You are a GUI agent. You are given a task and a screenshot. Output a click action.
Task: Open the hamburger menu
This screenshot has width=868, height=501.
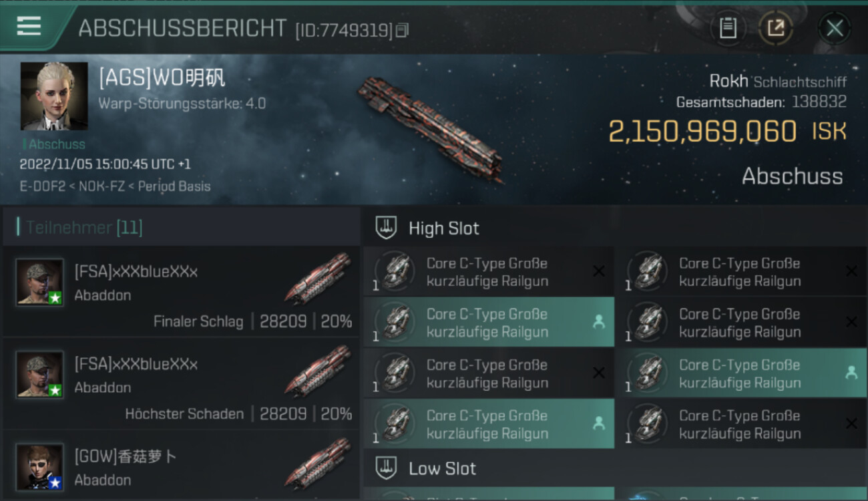[x=29, y=26]
